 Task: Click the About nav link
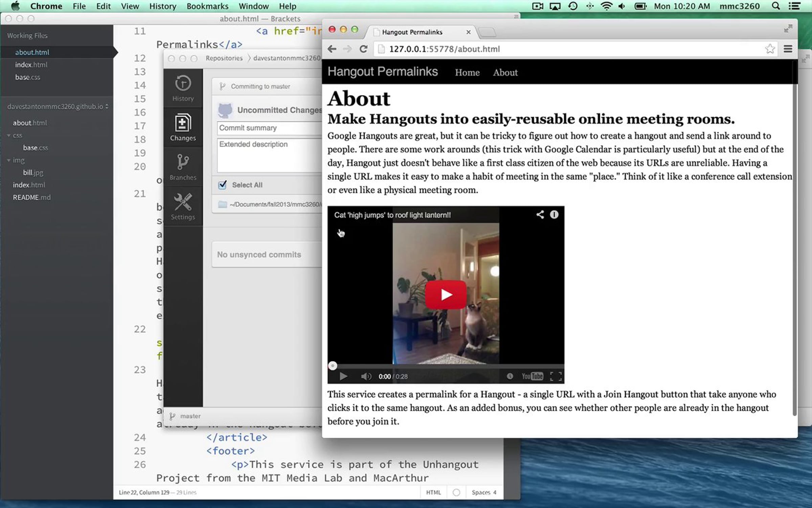pos(505,72)
